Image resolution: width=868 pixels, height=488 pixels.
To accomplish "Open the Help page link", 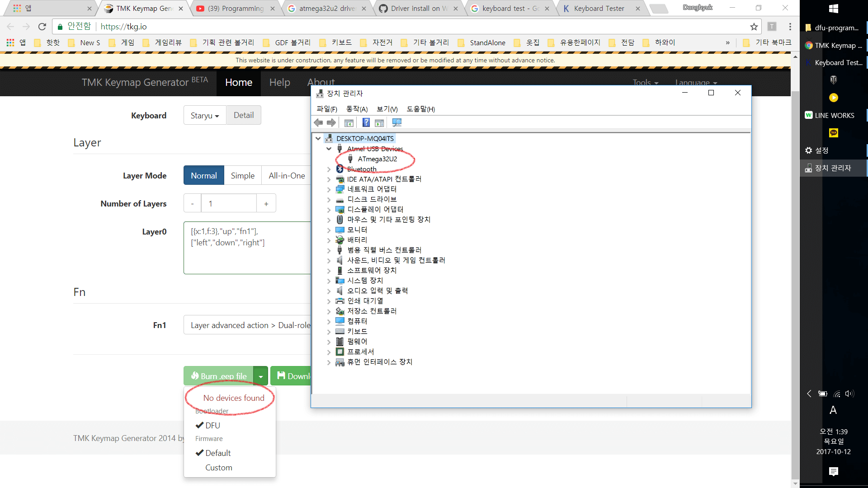I will tap(279, 83).
